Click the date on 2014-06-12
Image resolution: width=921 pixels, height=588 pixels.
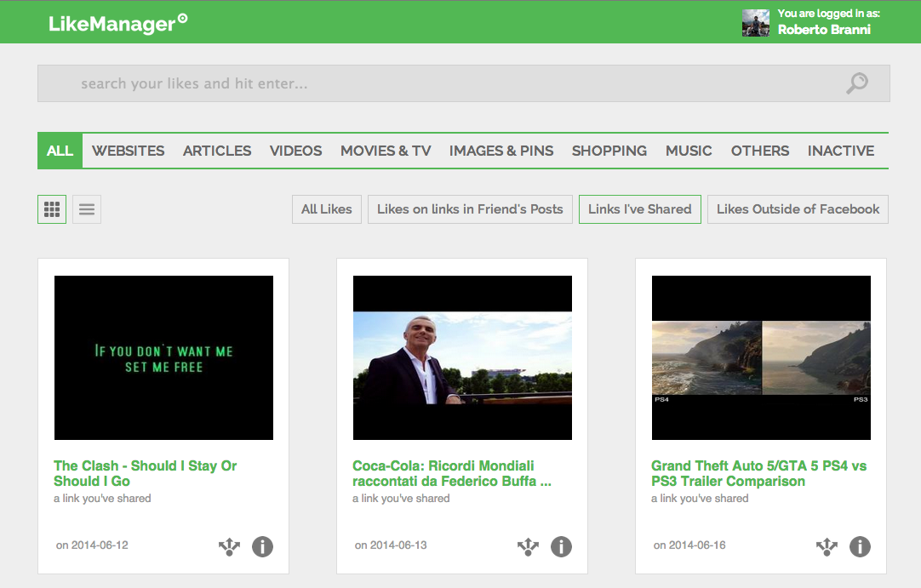point(92,545)
